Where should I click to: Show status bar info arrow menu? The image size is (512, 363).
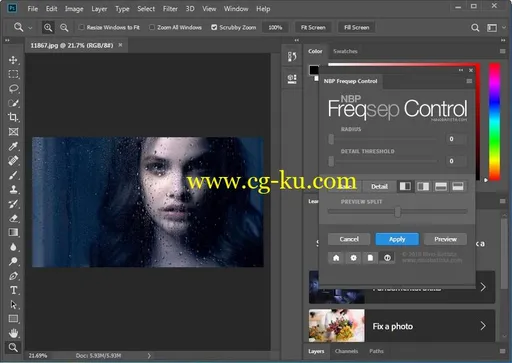pos(149,356)
